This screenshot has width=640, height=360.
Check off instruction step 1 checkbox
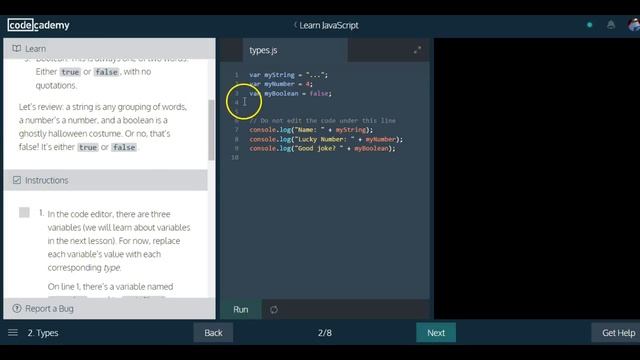click(x=24, y=213)
